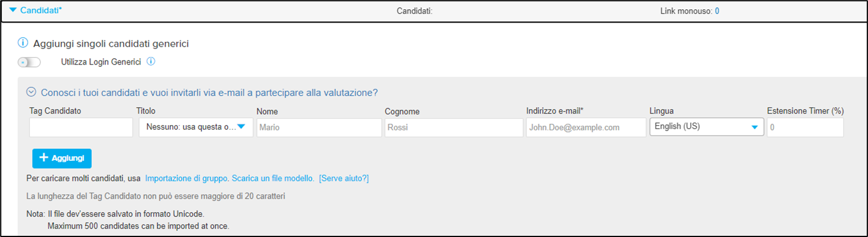Viewport: 868px width, 237px height.
Task: Click the Cognome field with Rossi placeholder
Action: click(454, 127)
